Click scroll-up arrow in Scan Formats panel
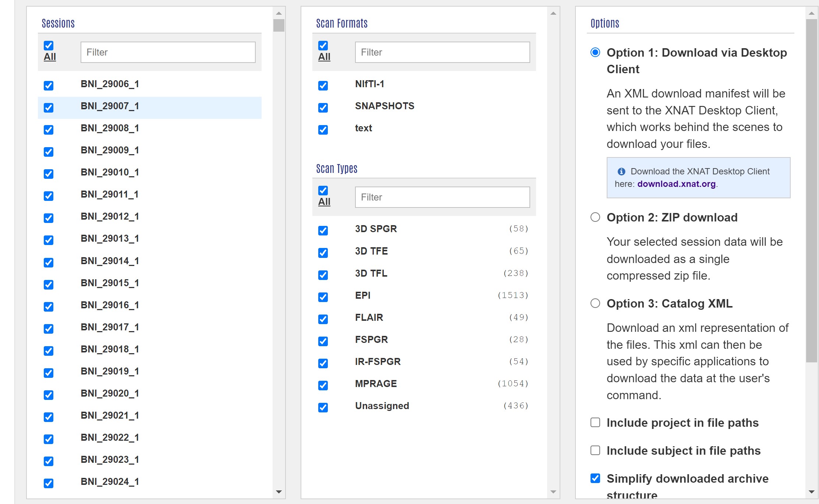819x504 pixels. click(553, 14)
